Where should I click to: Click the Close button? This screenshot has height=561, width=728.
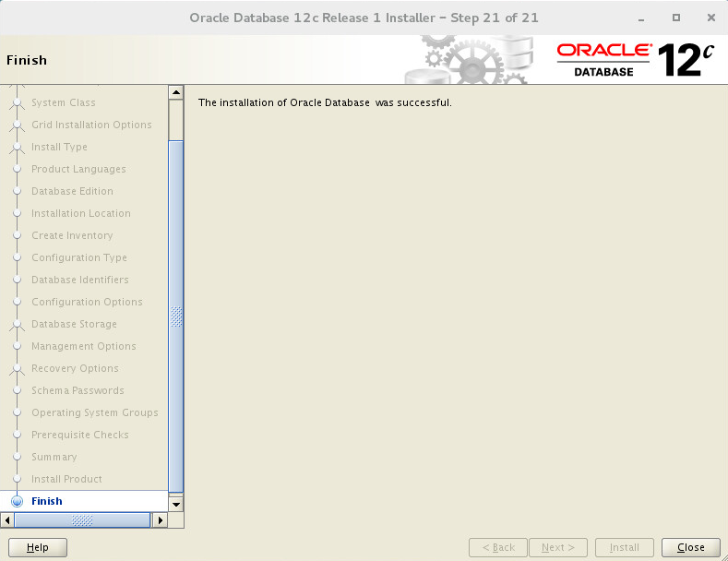690,547
